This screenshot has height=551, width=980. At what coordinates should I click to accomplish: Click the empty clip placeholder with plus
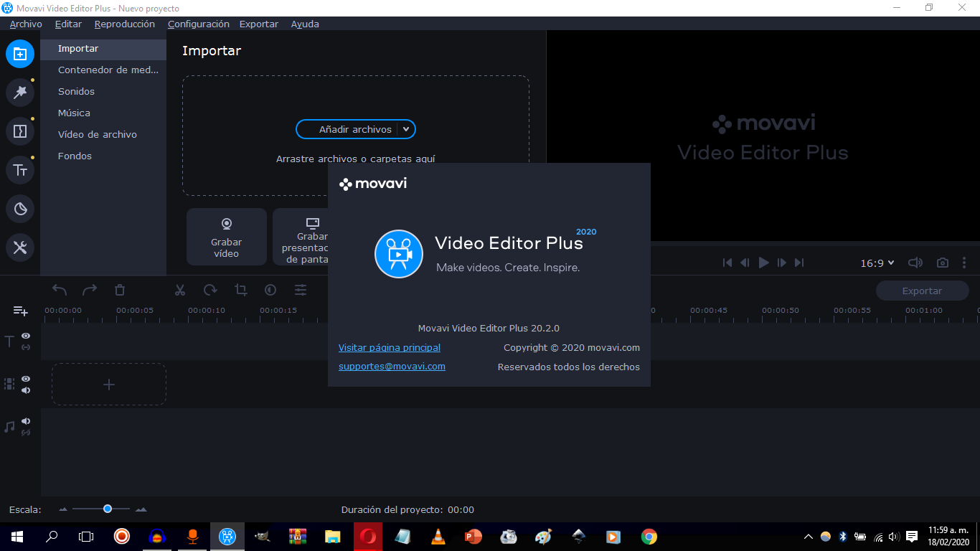(109, 385)
